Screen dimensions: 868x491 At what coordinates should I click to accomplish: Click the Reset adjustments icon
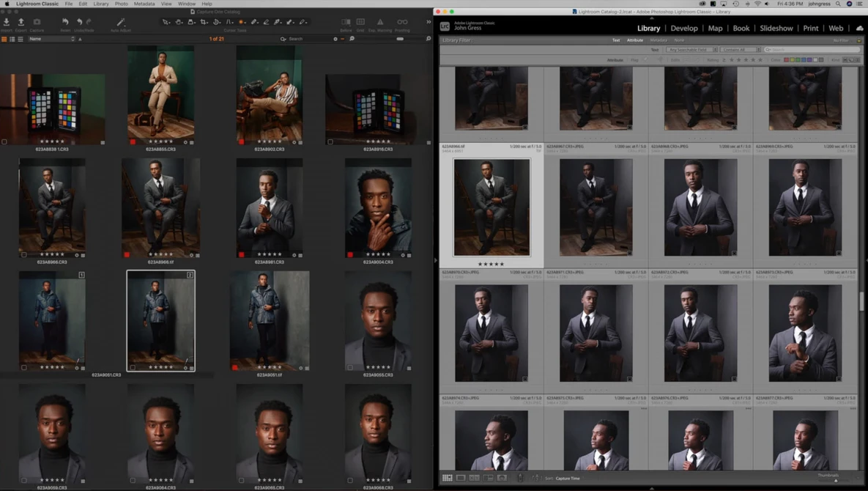click(65, 22)
